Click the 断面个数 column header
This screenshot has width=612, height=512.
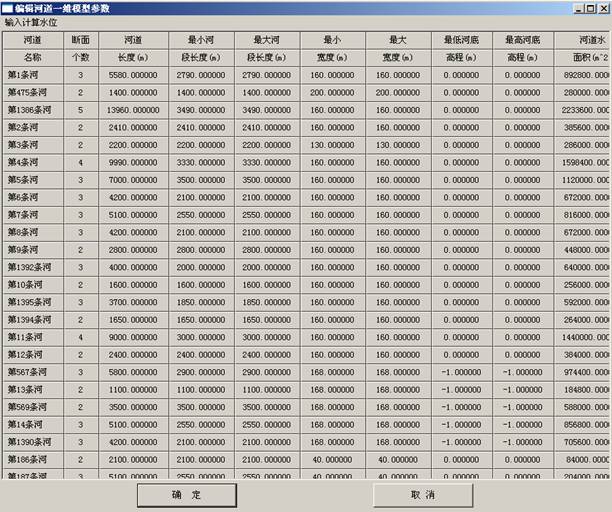point(80,49)
